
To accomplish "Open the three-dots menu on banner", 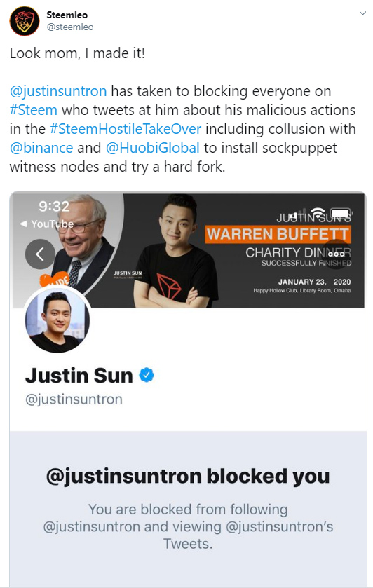I will tap(337, 254).
